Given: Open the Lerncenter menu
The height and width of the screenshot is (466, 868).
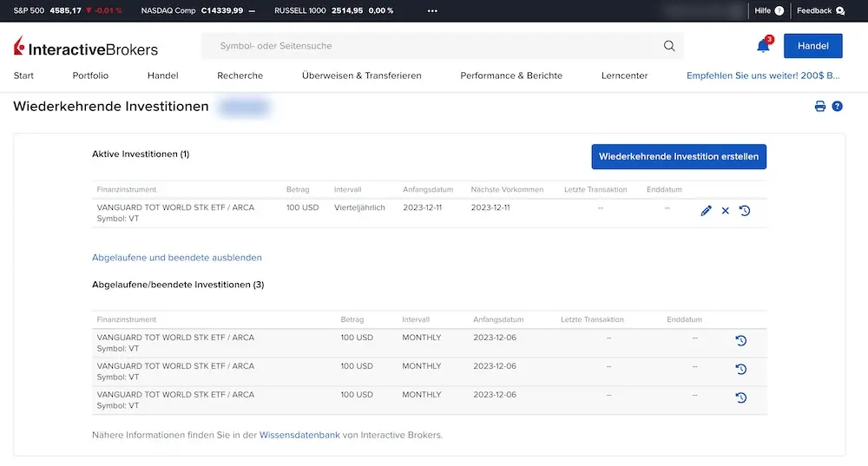Looking at the screenshot, I should pos(624,75).
